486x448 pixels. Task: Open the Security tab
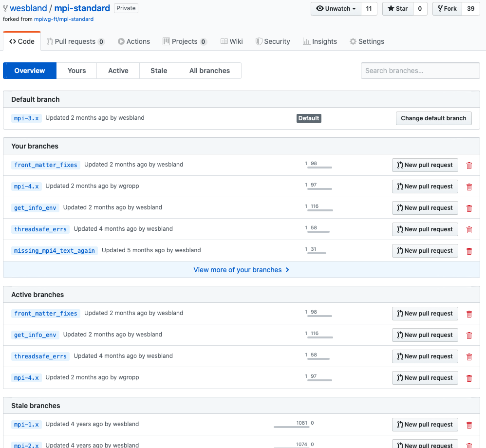coord(273,41)
